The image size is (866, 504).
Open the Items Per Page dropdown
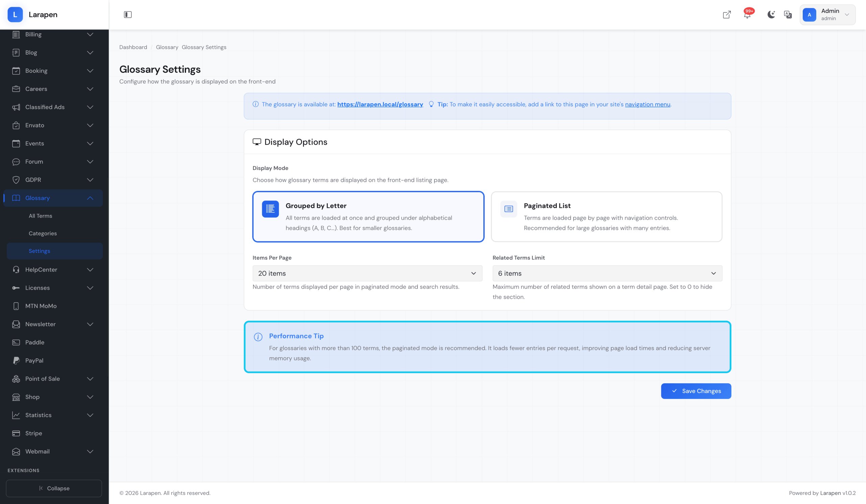tap(367, 273)
